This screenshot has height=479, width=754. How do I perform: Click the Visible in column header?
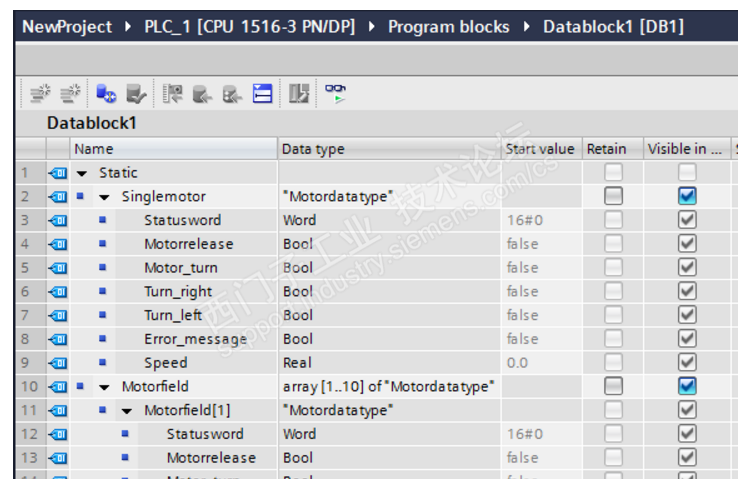click(x=687, y=149)
